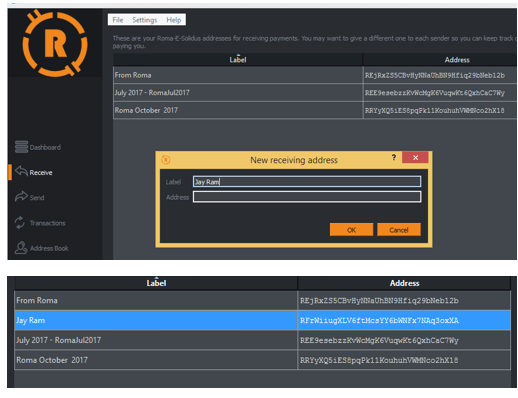
Task: Go to the Receive page
Action: coord(41,172)
